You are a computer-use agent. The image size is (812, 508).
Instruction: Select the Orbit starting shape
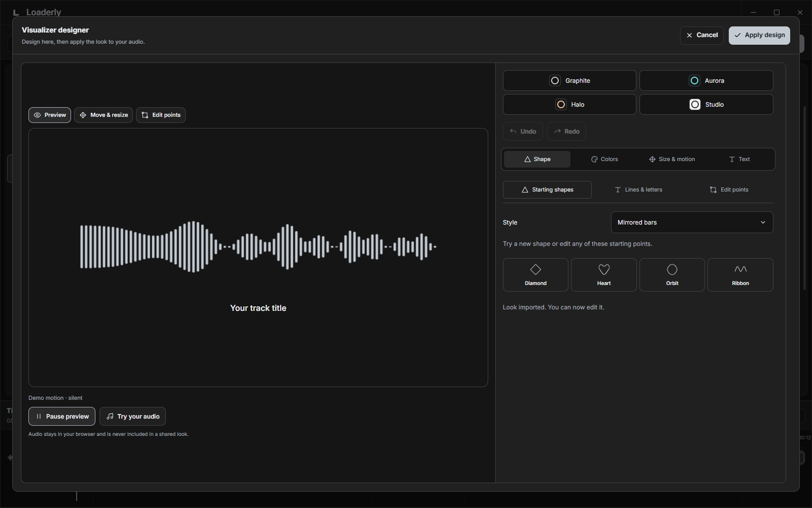tap(672, 275)
